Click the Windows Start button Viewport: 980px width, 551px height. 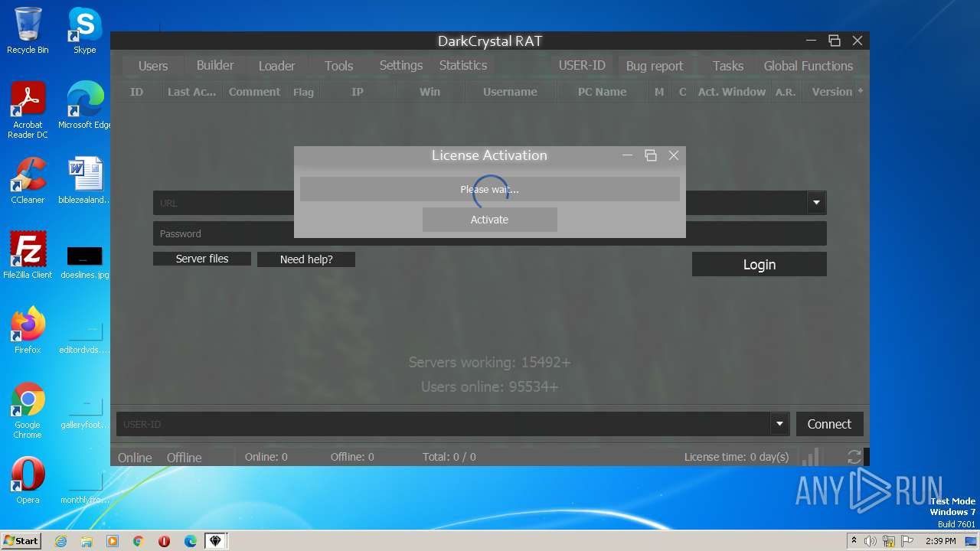21,541
